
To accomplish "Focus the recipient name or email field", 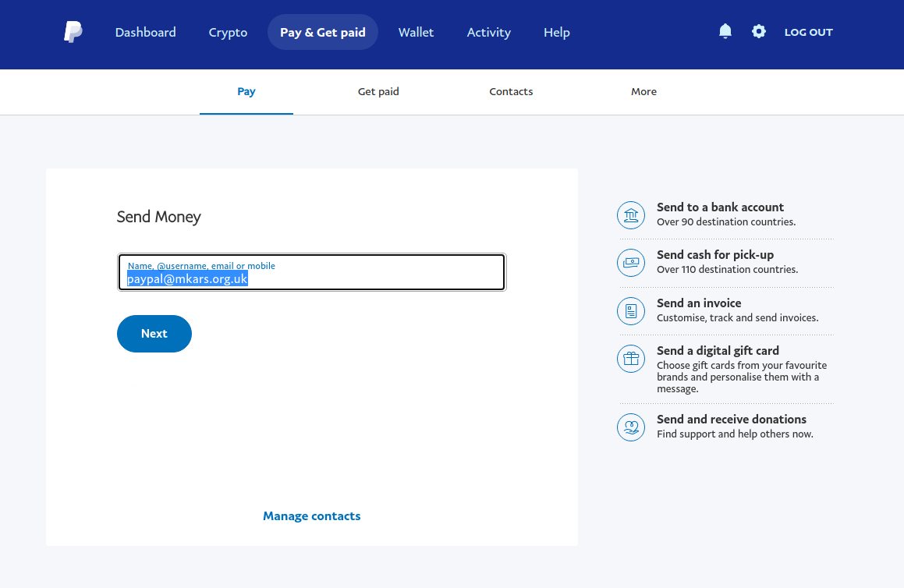I will [312, 272].
